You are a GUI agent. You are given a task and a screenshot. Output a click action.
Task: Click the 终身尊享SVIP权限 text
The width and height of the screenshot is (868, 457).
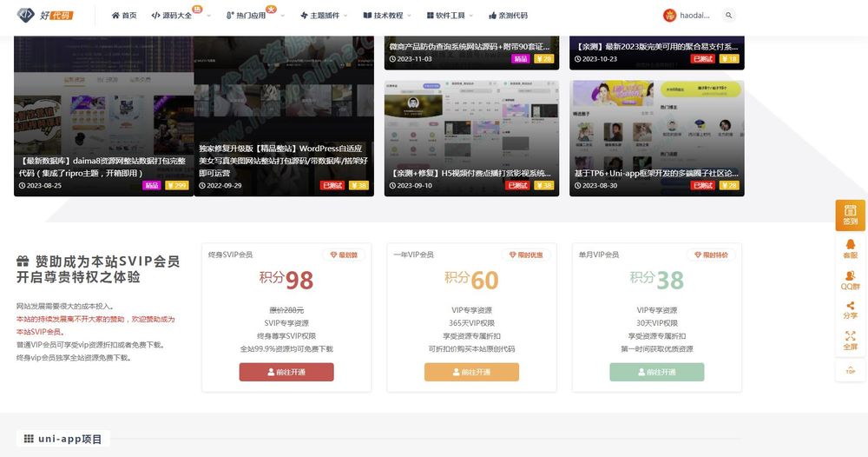286,335
